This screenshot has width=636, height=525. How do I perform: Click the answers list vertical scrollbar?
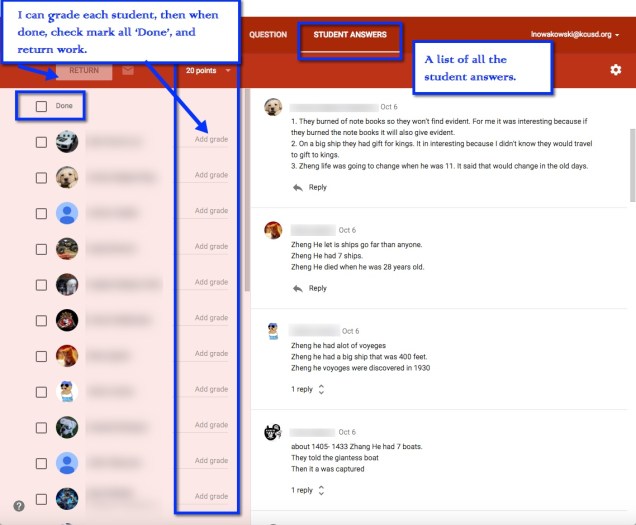(631, 160)
